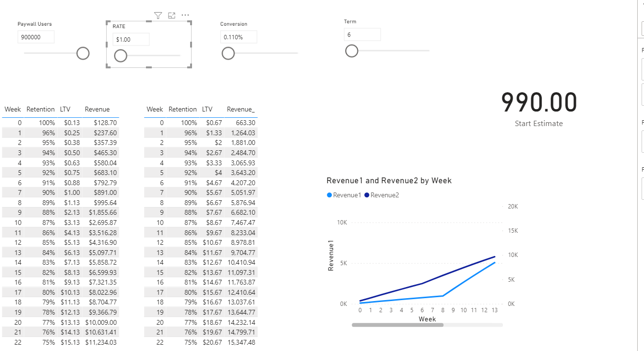
Task: Select the Revenue2 legend entry in the chart
Action: [x=382, y=195]
